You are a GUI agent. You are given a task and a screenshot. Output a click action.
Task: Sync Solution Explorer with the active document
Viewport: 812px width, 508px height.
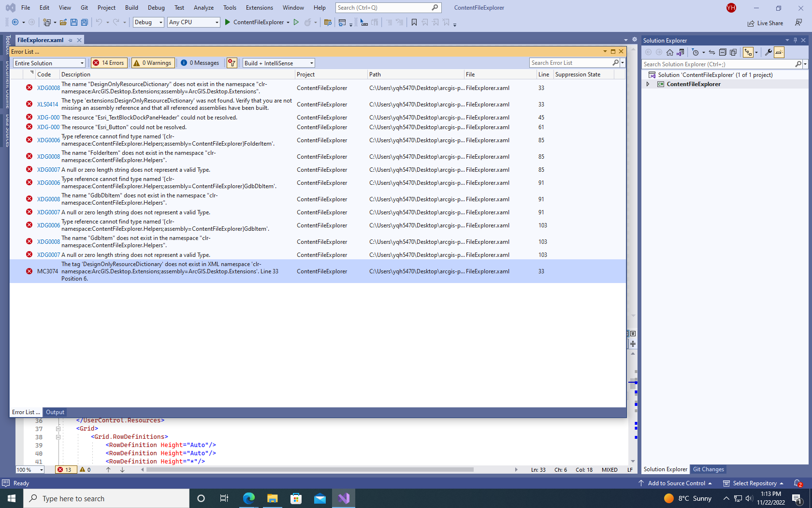(x=712, y=52)
